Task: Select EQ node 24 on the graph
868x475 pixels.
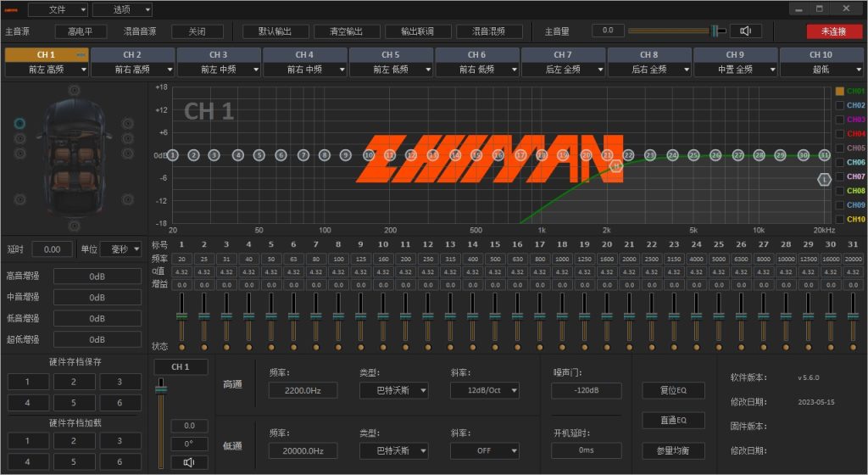Action: click(x=672, y=155)
